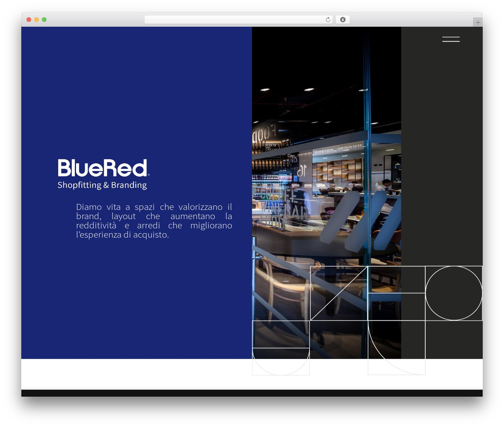Open a new tab with the plus button

[x=478, y=22]
